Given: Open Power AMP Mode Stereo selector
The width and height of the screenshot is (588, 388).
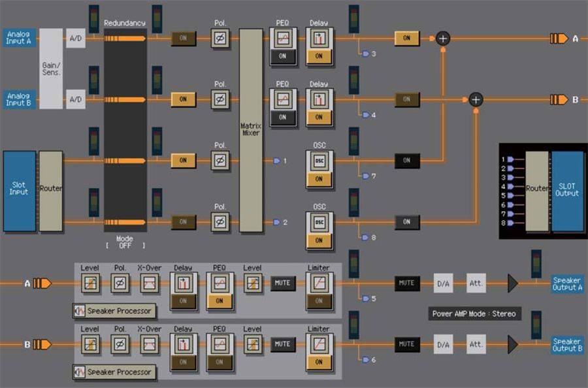Looking at the screenshot, I should [x=475, y=314].
